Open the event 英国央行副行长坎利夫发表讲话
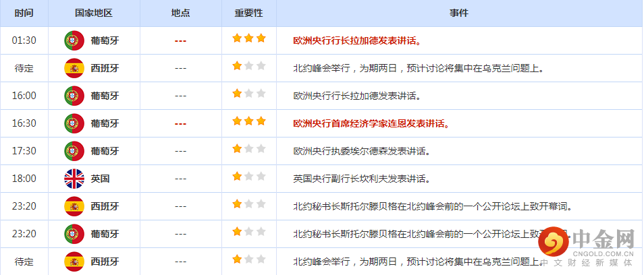Screen dimensions: 644x275 363,179
